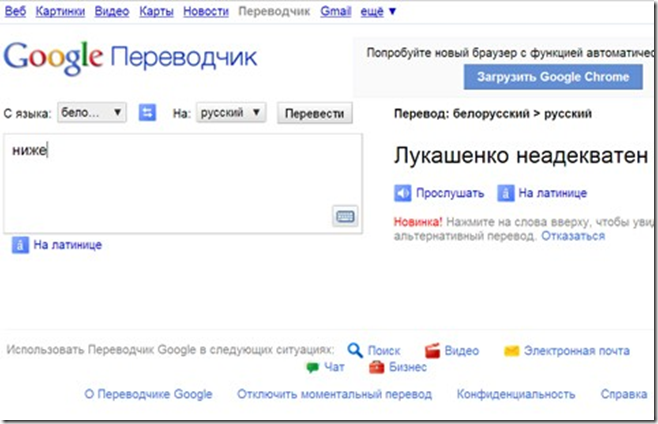Open the Чат link
The image size is (658, 424).
click(334, 367)
